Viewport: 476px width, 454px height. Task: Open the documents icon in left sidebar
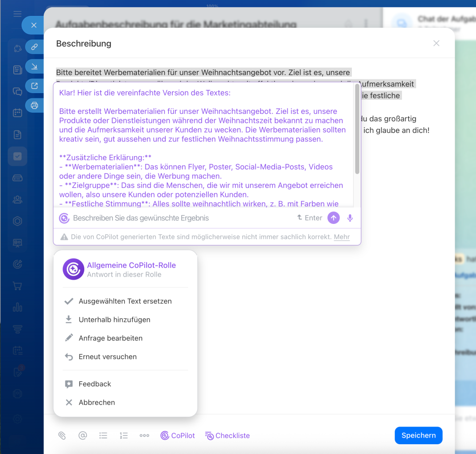coord(17,134)
